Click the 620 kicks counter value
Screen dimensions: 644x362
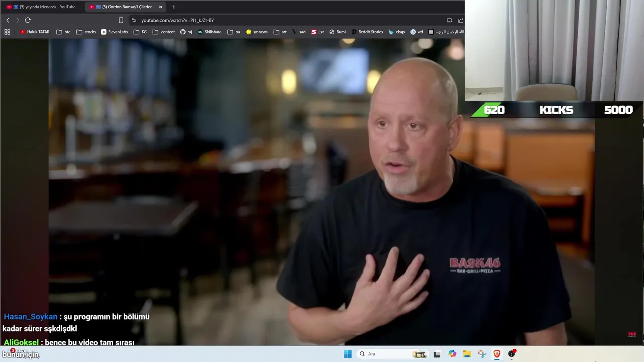(494, 110)
